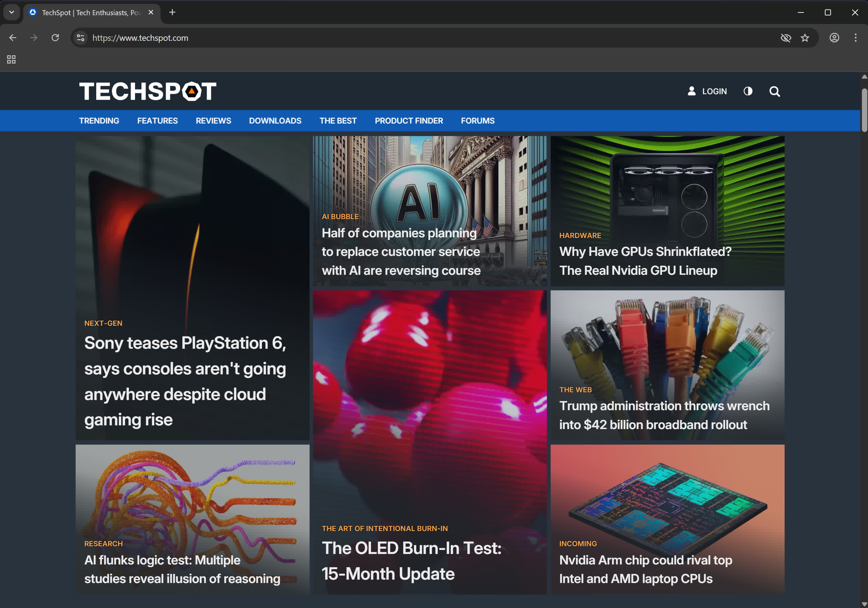Open THE BEST menu item
868x608 pixels.
[338, 121]
